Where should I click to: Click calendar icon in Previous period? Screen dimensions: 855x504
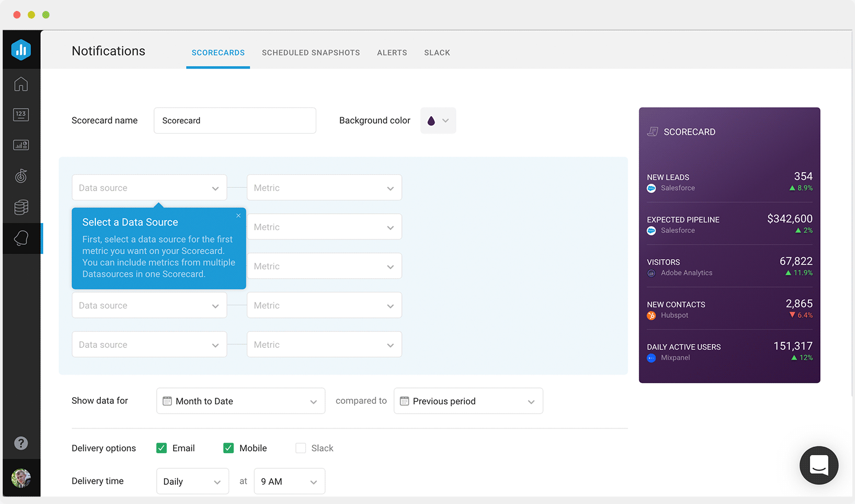pyautogui.click(x=404, y=401)
